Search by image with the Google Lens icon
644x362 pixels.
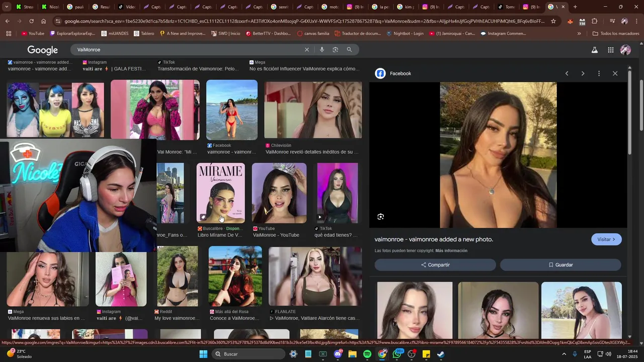[335, 50]
